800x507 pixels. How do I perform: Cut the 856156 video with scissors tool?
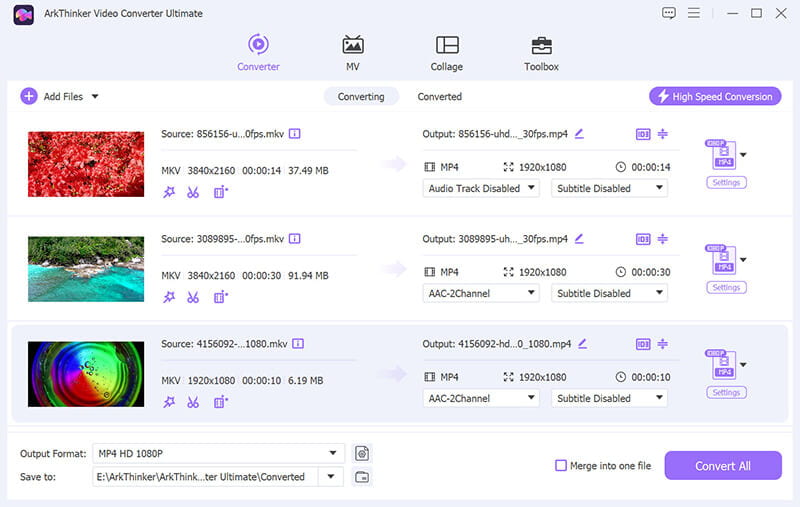(193, 192)
